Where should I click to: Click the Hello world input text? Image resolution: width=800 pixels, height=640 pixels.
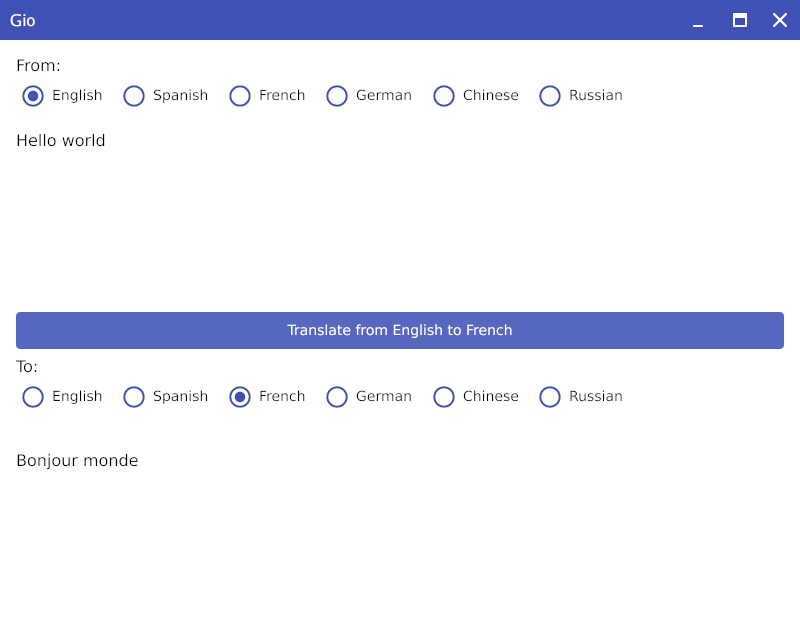61,140
